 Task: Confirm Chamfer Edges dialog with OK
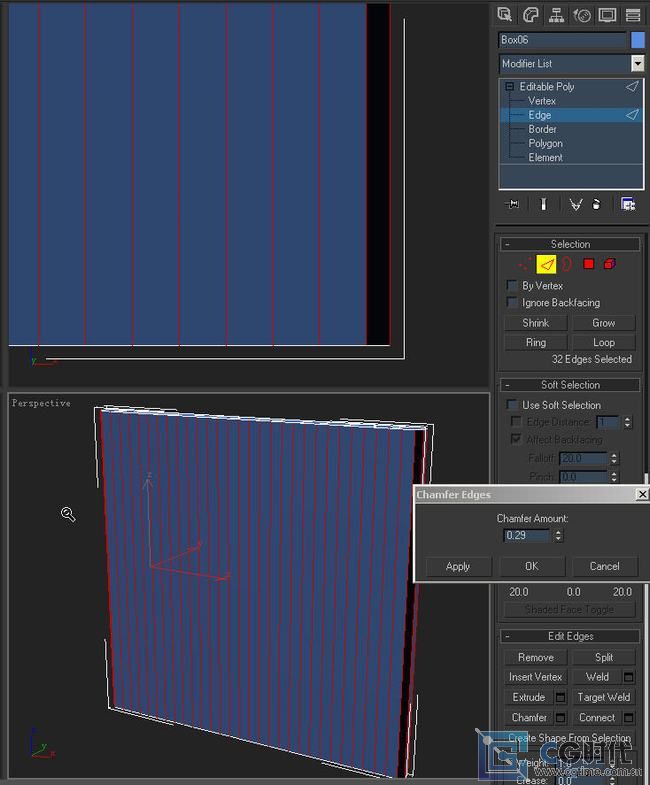pyautogui.click(x=531, y=566)
